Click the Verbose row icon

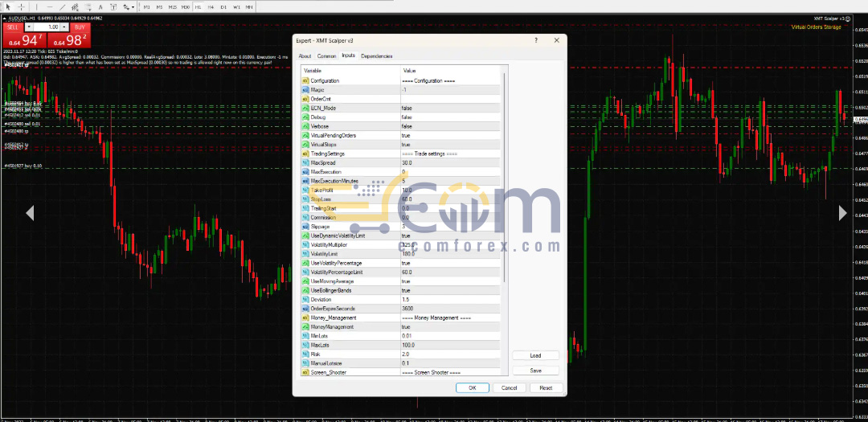(305, 126)
